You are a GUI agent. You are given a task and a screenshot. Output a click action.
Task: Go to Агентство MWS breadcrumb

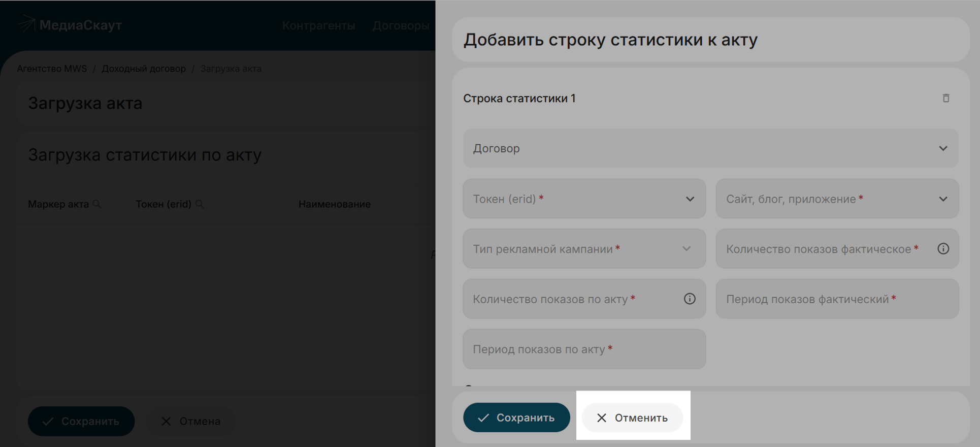tap(52, 69)
